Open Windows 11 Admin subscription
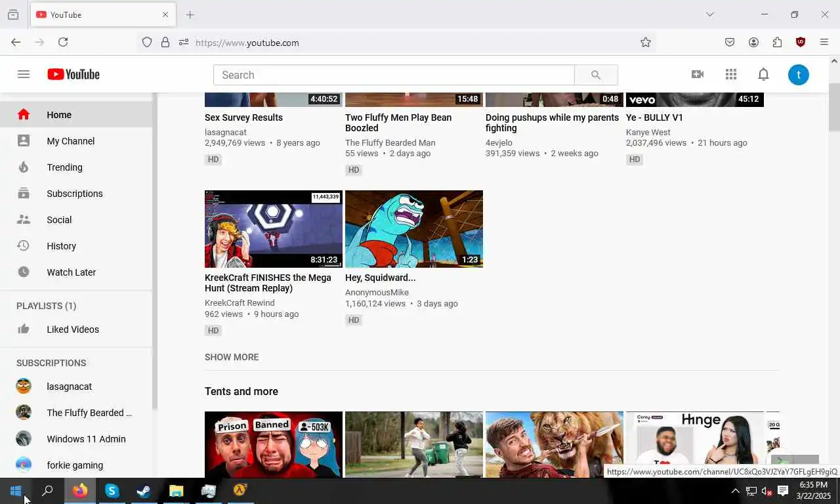 pos(76,439)
